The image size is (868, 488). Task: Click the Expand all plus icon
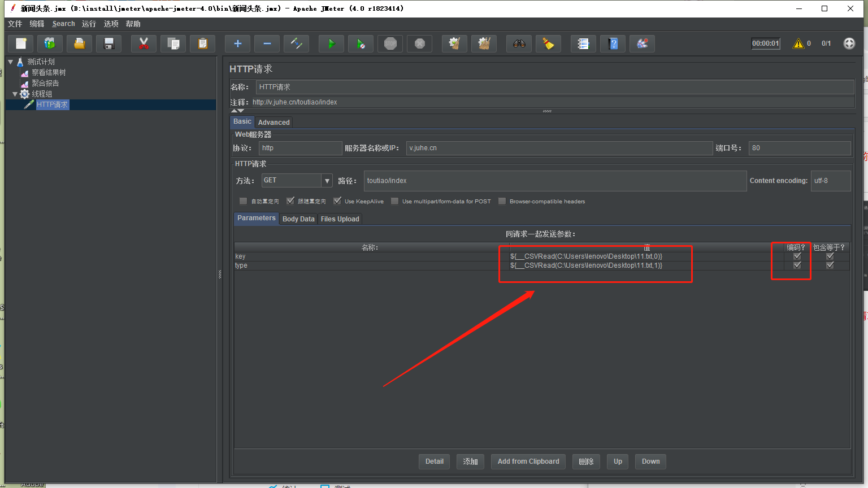pyautogui.click(x=237, y=43)
